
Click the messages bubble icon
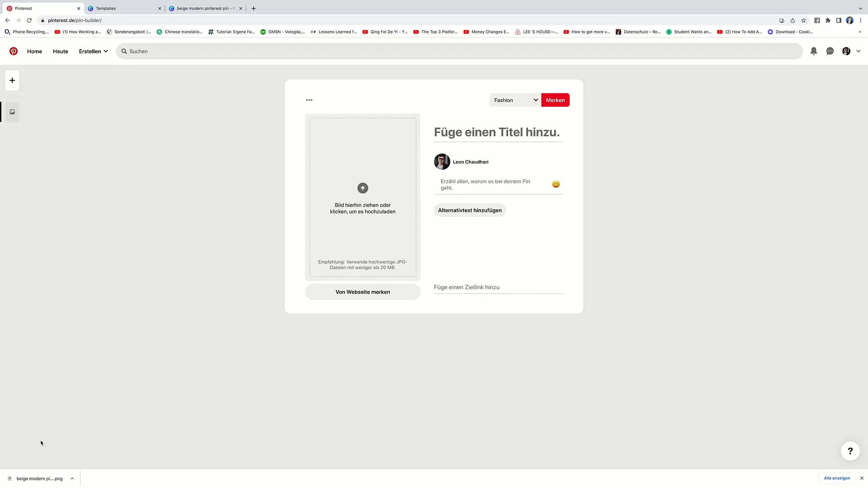830,51
